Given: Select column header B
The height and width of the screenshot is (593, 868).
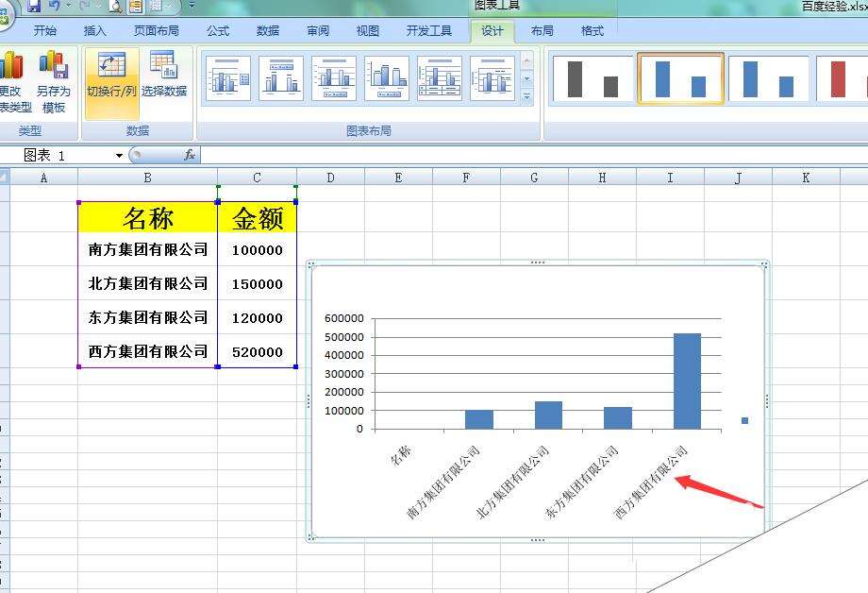Looking at the screenshot, I should 148,178.
